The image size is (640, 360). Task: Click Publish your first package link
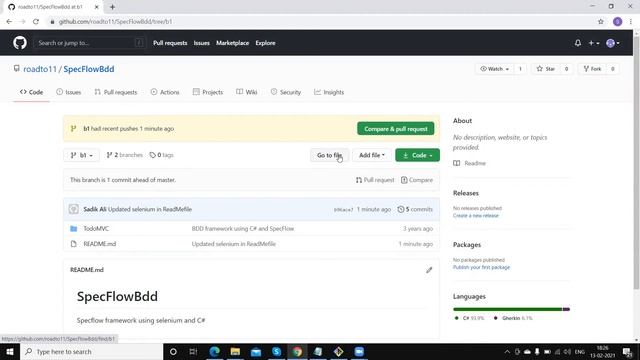click(x=481, y=267)
